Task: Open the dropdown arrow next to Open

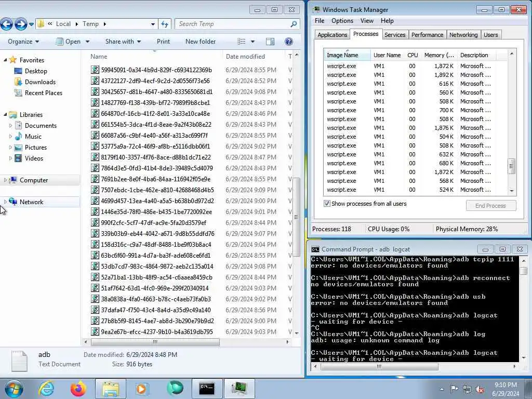Action: click(x=87, y=42)
